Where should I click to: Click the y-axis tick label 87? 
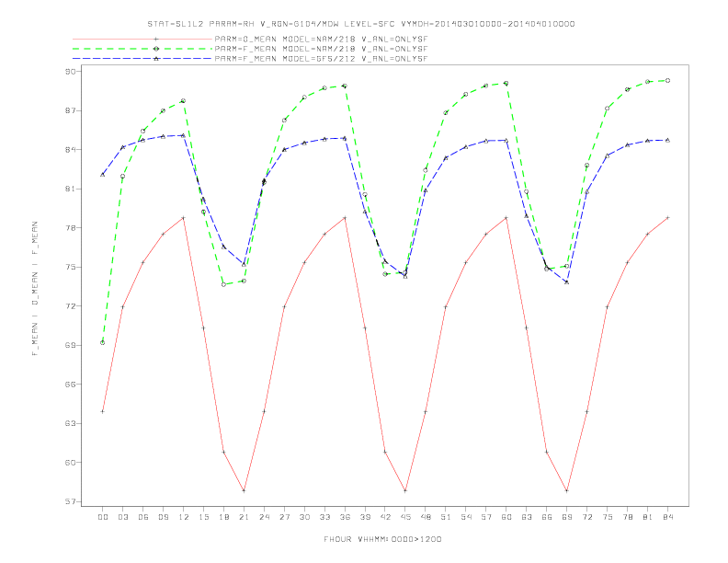[70, 110]
